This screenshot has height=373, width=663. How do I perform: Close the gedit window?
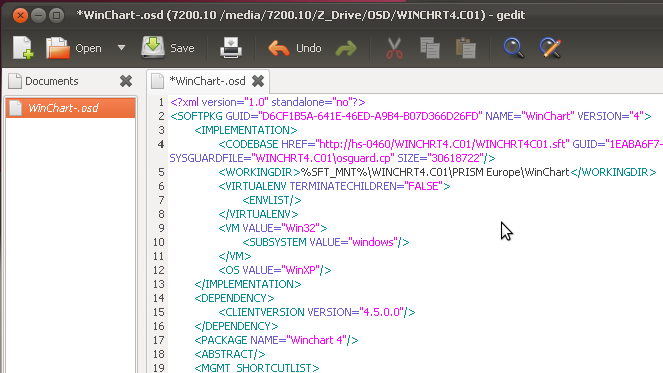(x=20, y=16)
